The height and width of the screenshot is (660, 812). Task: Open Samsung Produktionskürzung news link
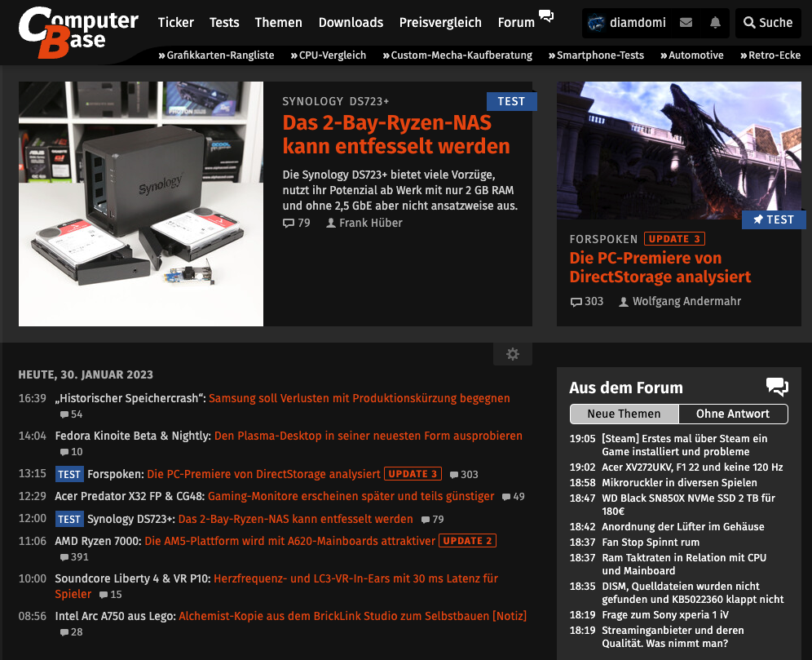360,398
